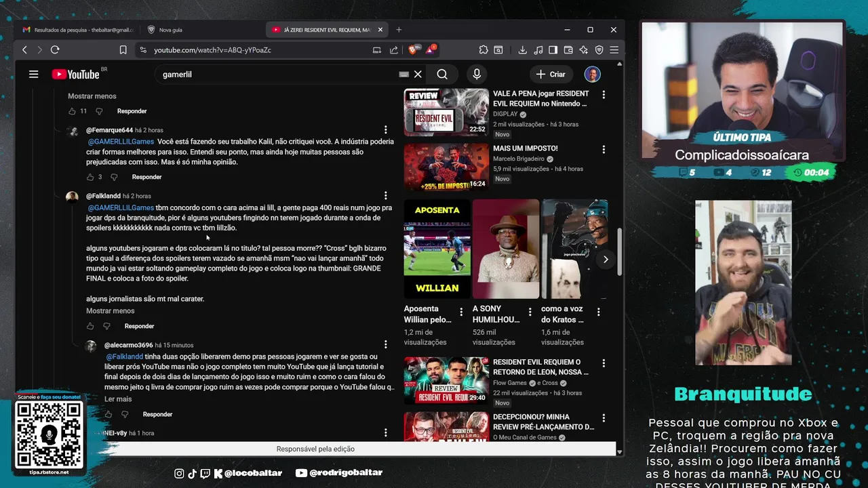This screenshot has height=488, width=868.
Task: Open a new browser tab with the plus
Action: click(x=399, y=30)
